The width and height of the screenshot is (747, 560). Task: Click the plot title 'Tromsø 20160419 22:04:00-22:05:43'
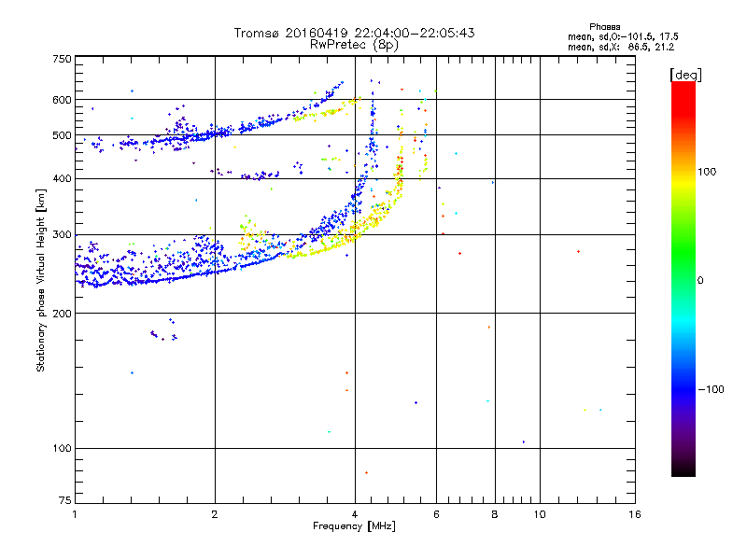click(x=354, y=33)
